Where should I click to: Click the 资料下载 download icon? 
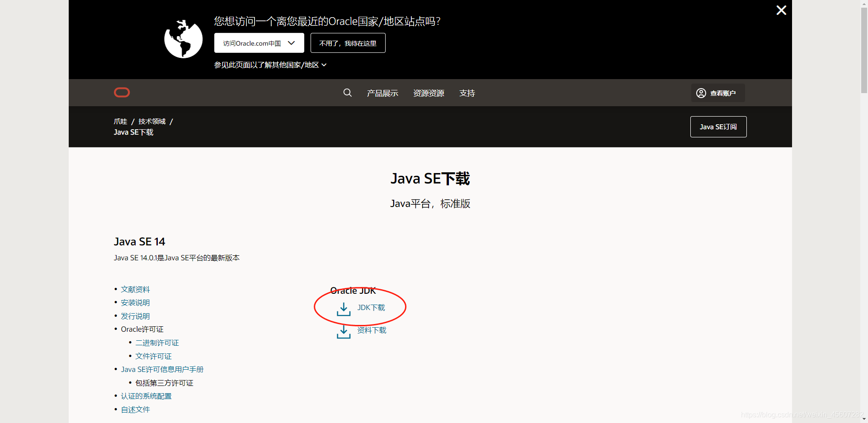(x=344, y=331)
